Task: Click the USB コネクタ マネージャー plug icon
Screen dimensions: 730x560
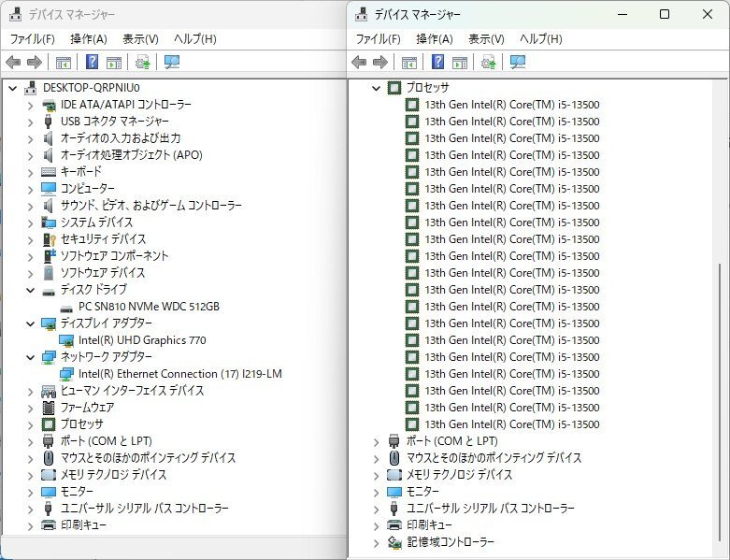Action: click(48, 122)
